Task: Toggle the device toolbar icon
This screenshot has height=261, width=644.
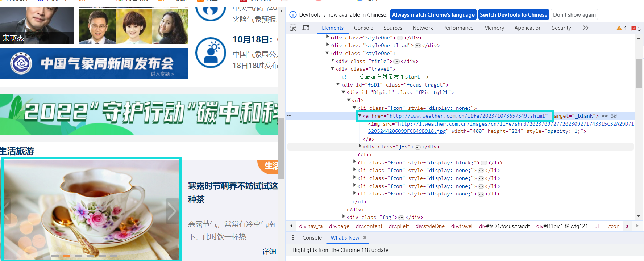Action: tap(306, 28)
